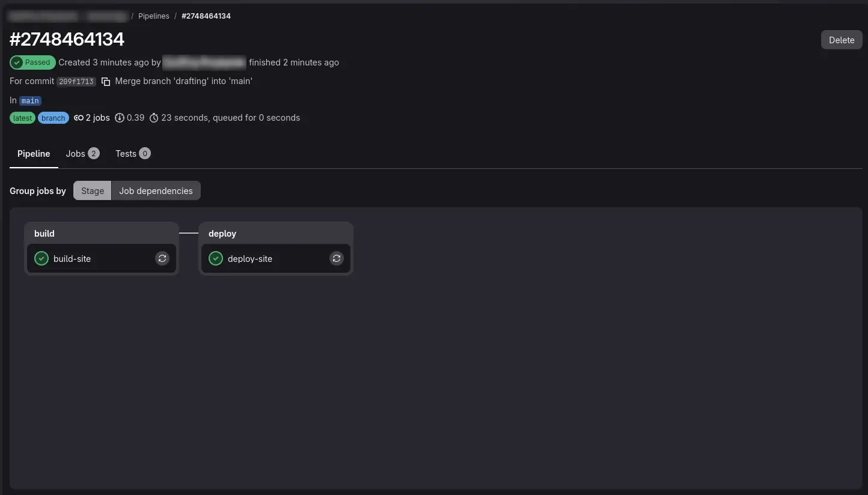Group jobs by Job dependencies
The width and height of the screenshot is (868, 495).
tap(156, 191)
